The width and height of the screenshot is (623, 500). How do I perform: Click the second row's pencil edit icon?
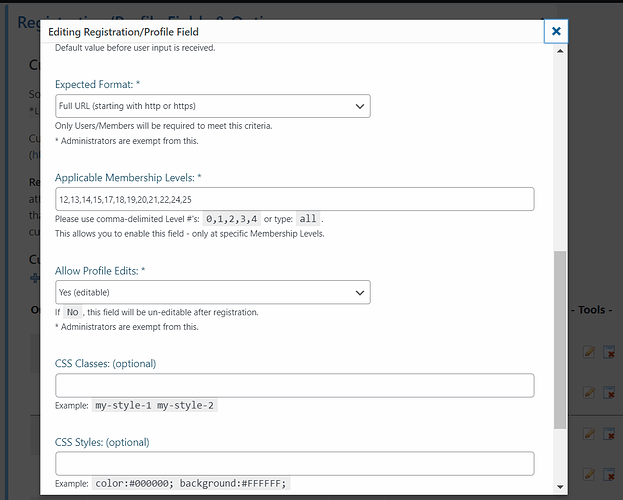pos(589,393)
